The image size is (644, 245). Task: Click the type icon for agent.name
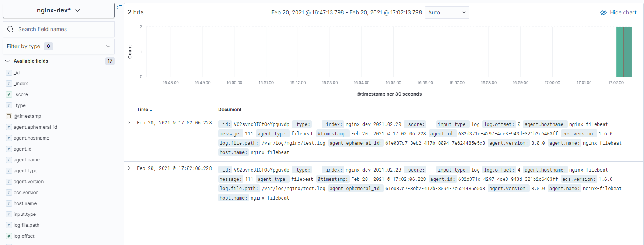(9, 160)
